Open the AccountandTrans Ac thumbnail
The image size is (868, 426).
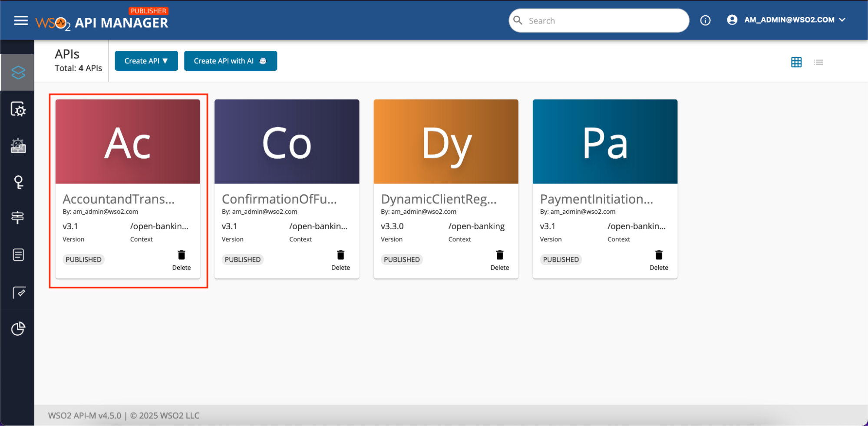(x=128, y=141)
